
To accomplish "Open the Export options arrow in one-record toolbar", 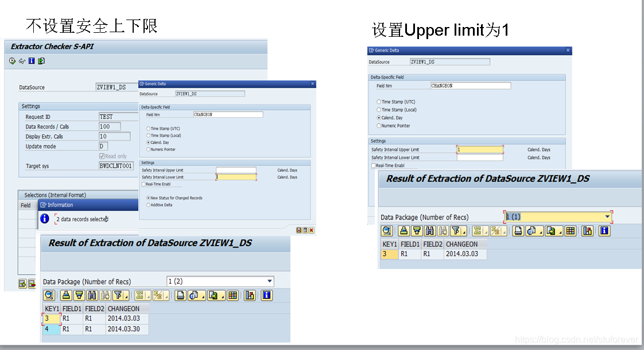I will point(561,231).
